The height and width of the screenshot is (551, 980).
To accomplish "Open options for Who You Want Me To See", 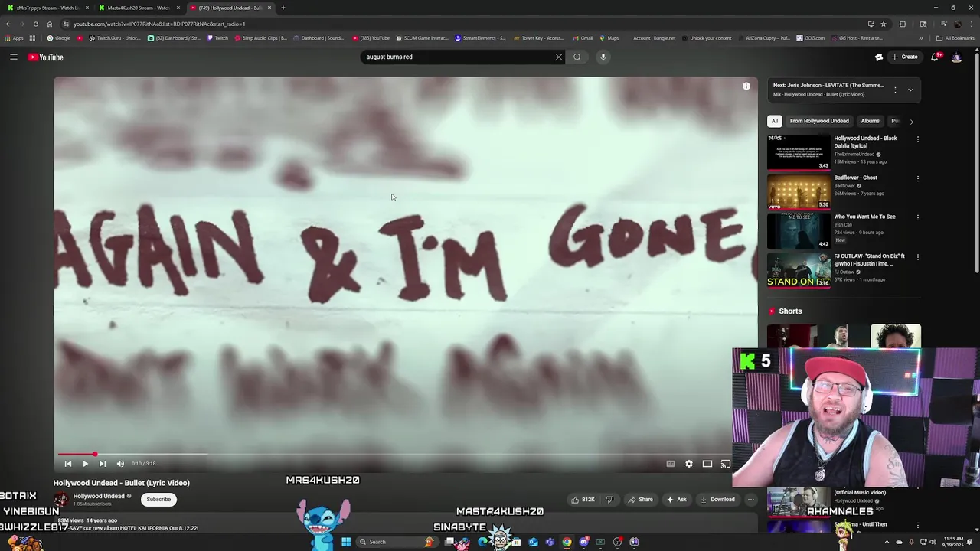I will [x=918, y=217].
